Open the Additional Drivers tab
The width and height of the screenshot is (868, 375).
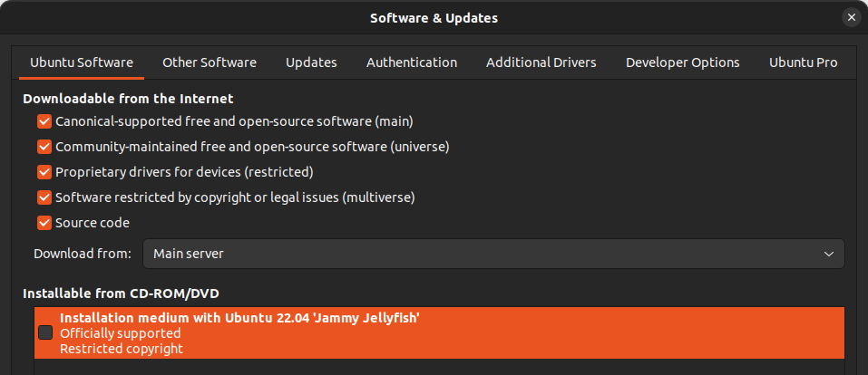click(x=541, y=62)
